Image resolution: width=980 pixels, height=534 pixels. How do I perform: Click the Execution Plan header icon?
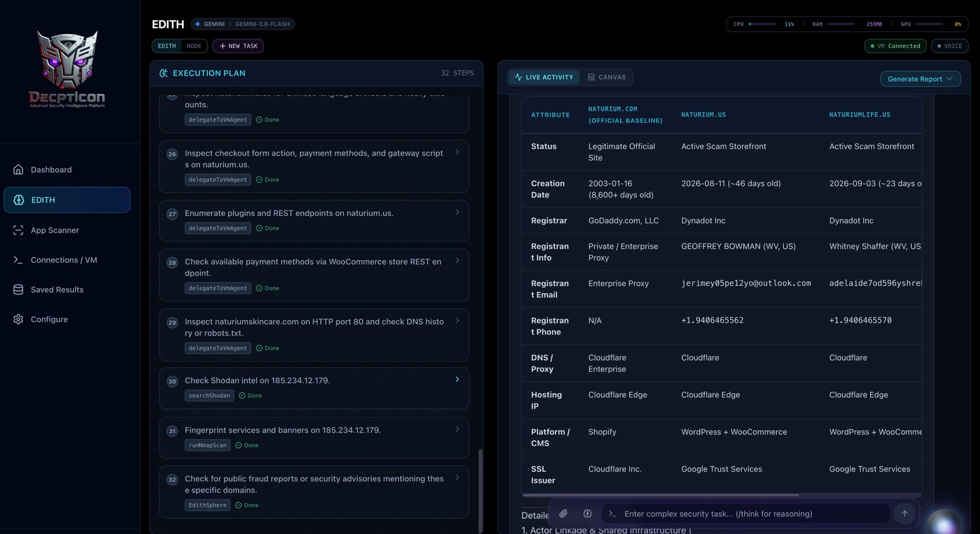pos(163,73)
